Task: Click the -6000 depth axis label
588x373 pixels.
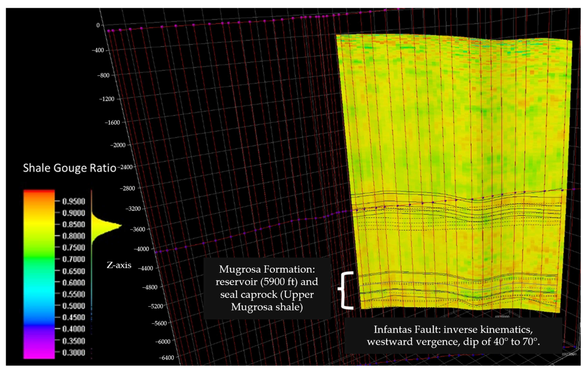Action: click(x=163, y=341)
